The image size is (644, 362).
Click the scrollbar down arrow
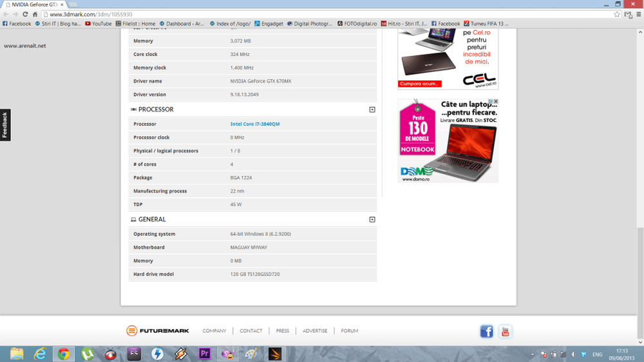pyautogui.click(x=640, y=342)
